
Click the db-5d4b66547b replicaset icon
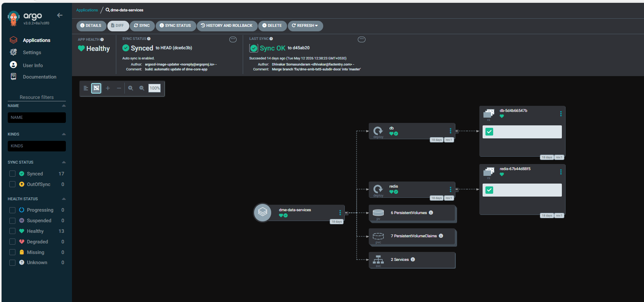(489, 113)
